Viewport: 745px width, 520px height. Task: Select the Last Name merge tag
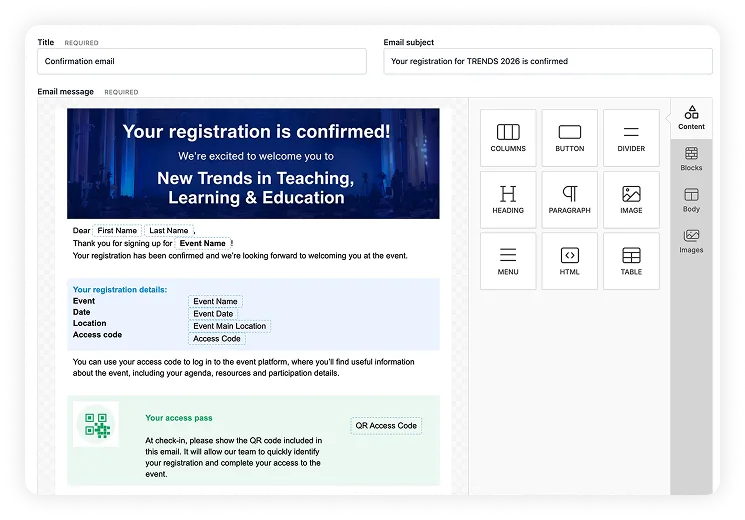(169, 231)
